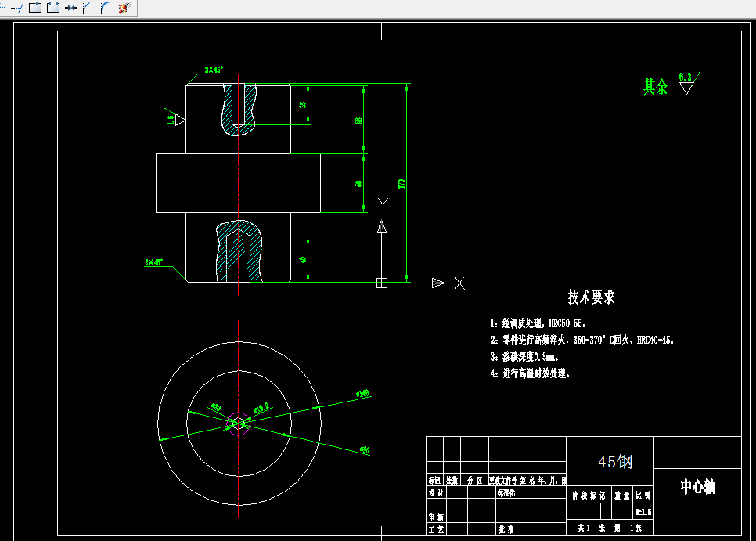
Task: Click the 标准化 title block label
Action: [506, 492]
